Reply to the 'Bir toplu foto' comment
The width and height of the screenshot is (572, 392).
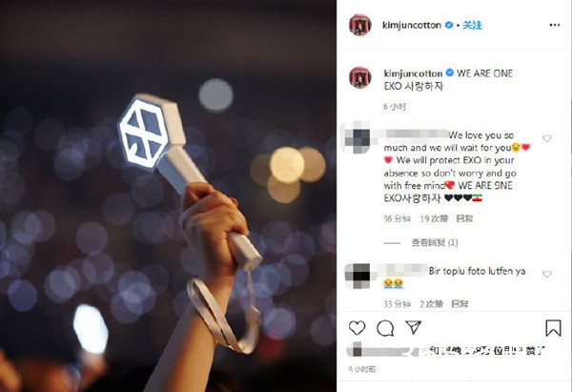(x=460, y=303)
